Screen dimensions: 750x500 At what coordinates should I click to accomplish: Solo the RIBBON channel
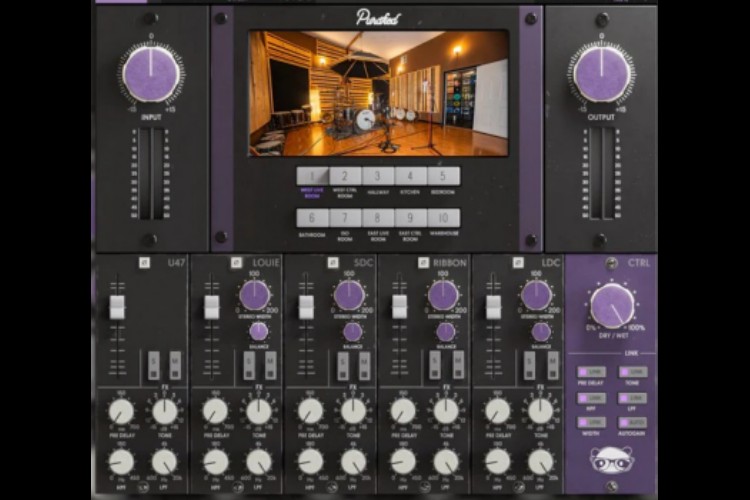point(435,365)
